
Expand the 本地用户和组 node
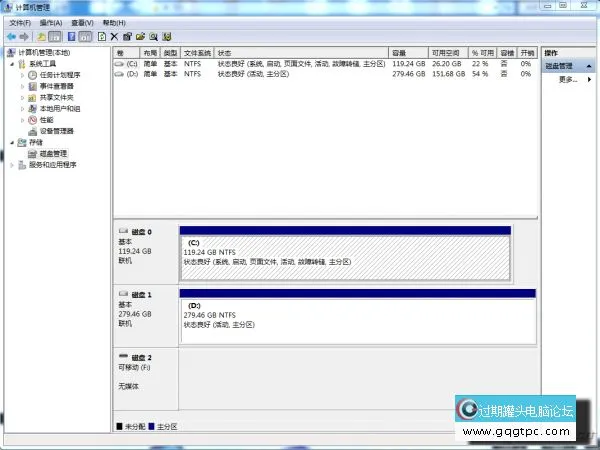coord(22,109)
